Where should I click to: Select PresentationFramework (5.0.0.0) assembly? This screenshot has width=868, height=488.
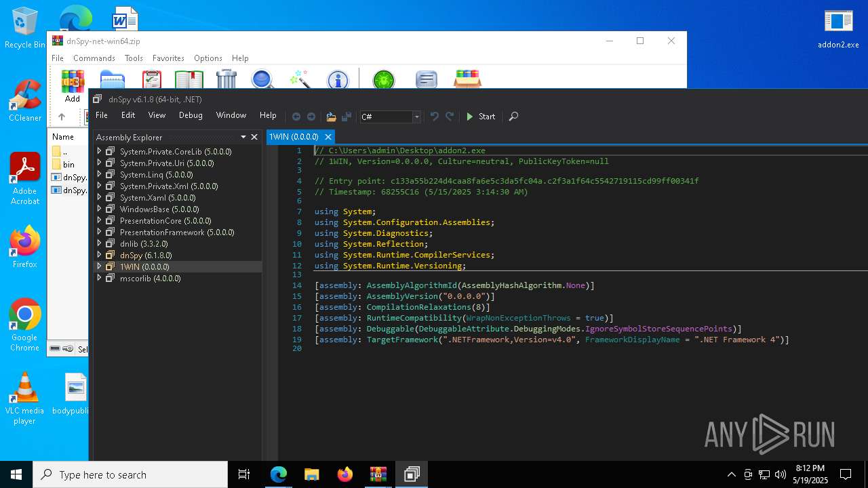pos(177,232)
